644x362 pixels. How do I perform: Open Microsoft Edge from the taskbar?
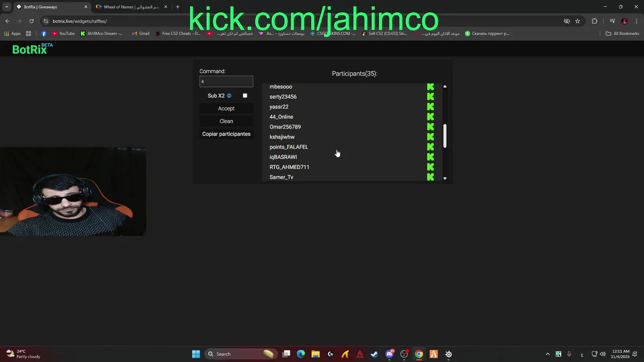301,354
